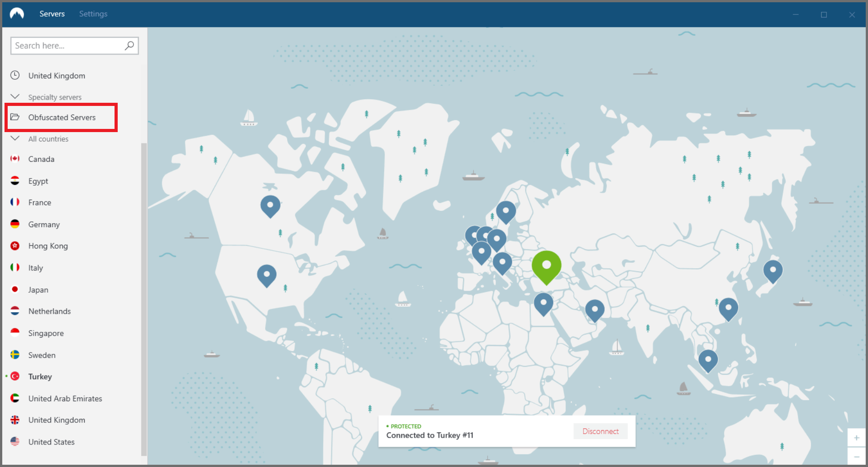Click the Disconnect button
The height and width of the screenshot is (467, 868).
[x=600, y=431]
